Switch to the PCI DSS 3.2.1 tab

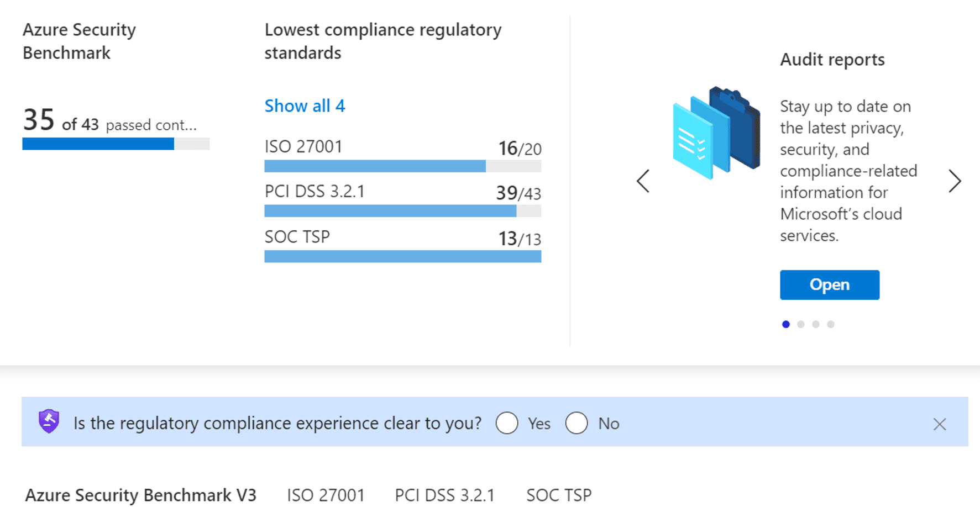(444, 495)
